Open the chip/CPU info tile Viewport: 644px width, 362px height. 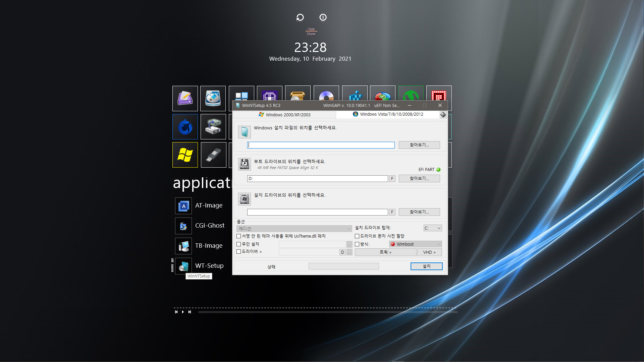[270, 93]
